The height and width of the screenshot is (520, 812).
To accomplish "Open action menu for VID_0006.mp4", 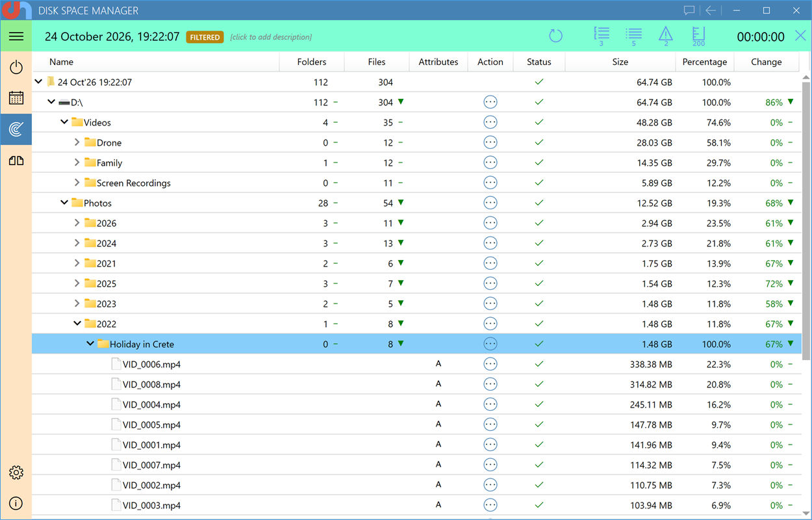I will coord(490,364).
